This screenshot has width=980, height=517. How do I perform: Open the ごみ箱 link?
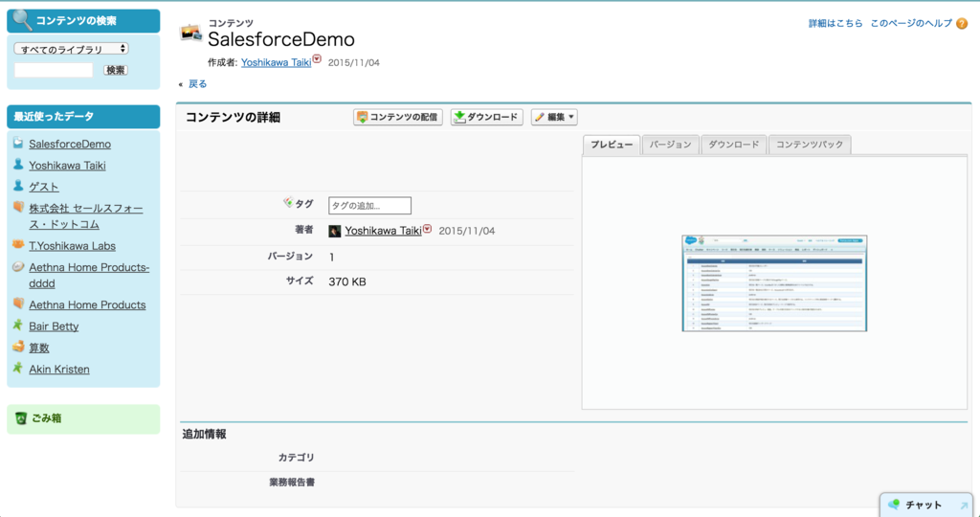[48, 418]
